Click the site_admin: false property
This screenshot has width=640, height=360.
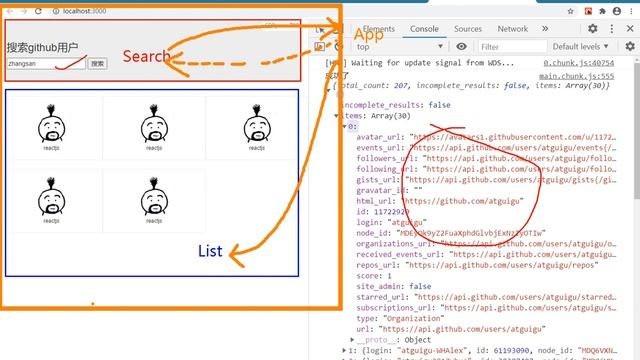393,287
